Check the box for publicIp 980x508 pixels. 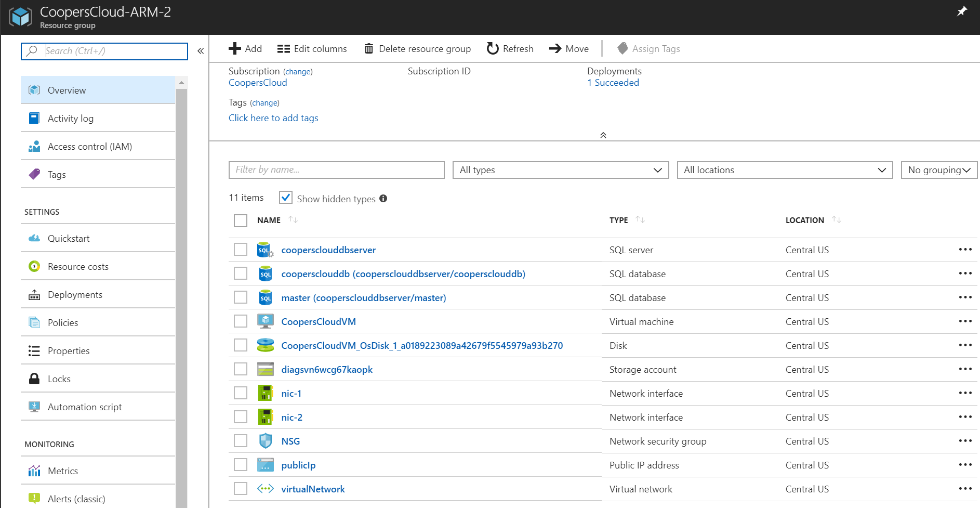[241, 465]
